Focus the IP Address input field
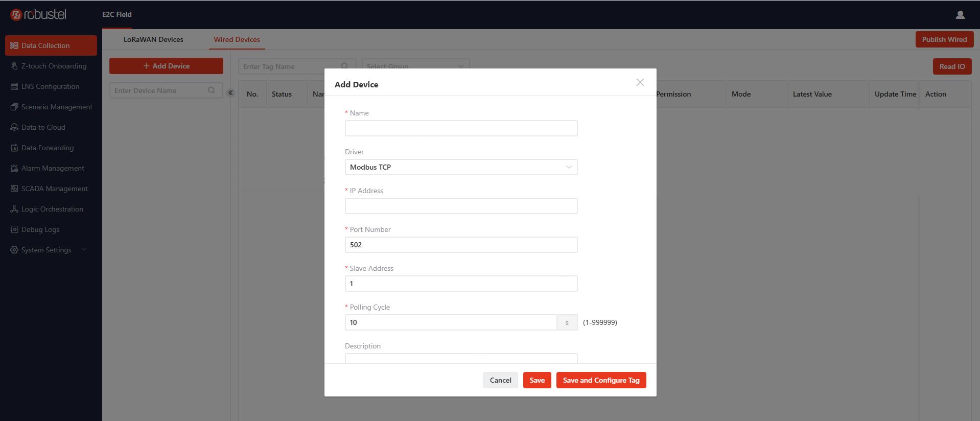The width and height of the screenshot is (980, 421). click(461, 206)
